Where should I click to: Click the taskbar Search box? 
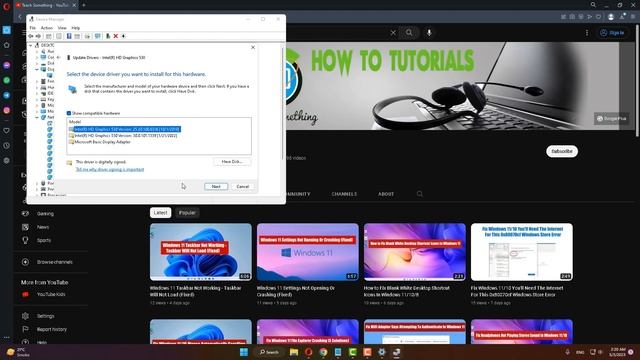(x=269, y=352)
